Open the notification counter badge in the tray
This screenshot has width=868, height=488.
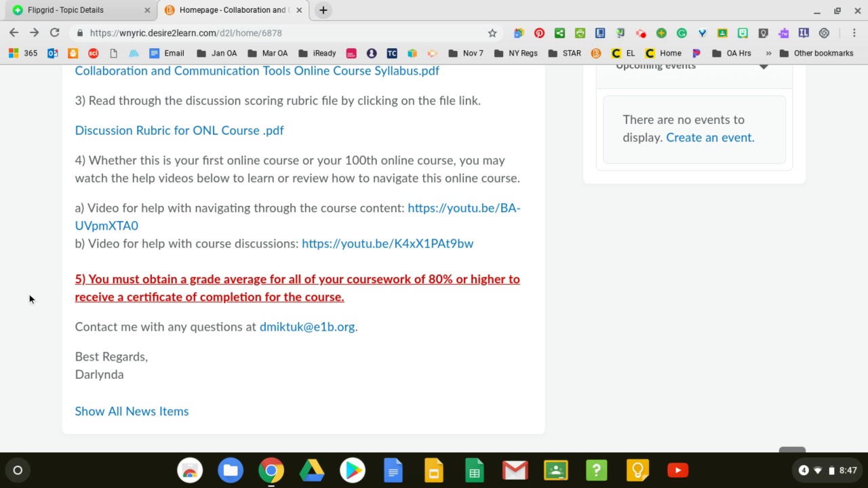[x=804, y=470]
